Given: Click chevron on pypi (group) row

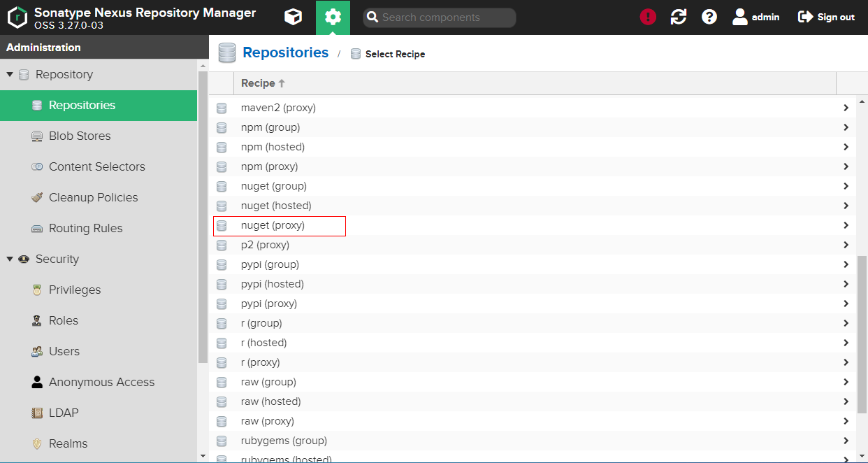Looking at the screenshot, I should point(846,264).
